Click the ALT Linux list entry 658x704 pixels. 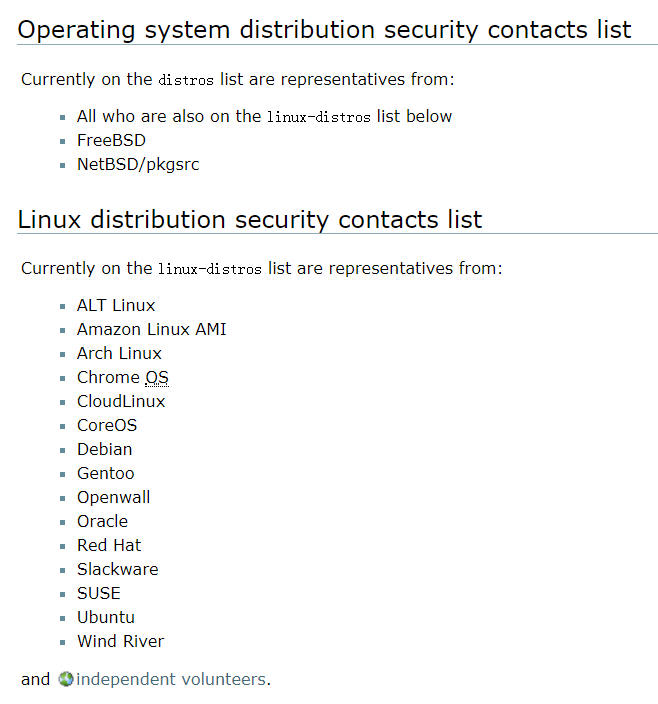[x=116, y=306]
